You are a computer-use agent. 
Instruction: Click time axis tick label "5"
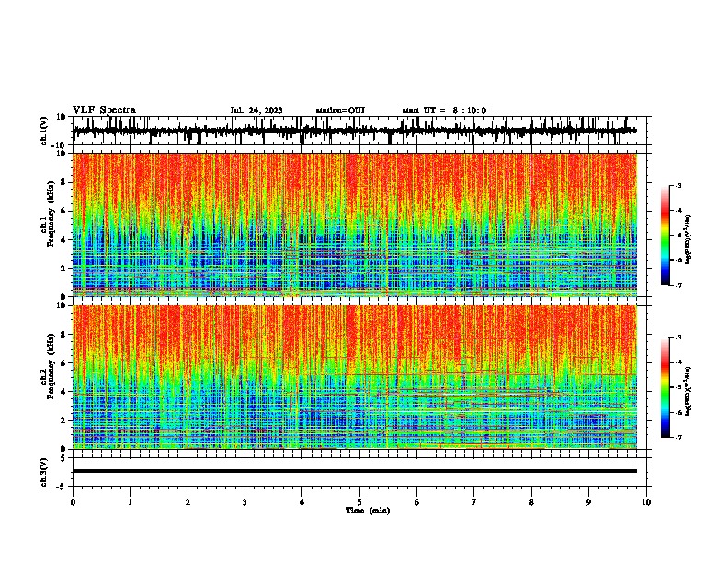pos(359,502)
